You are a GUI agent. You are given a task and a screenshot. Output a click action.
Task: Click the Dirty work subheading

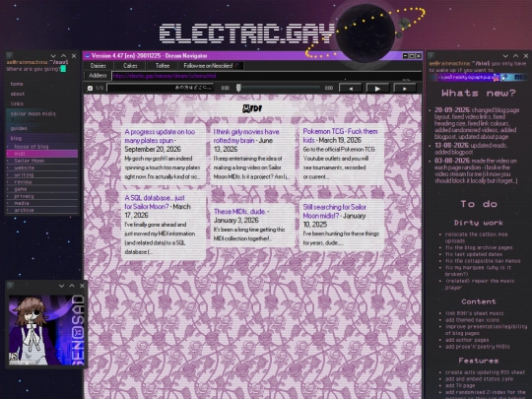(x=479, y=223)
